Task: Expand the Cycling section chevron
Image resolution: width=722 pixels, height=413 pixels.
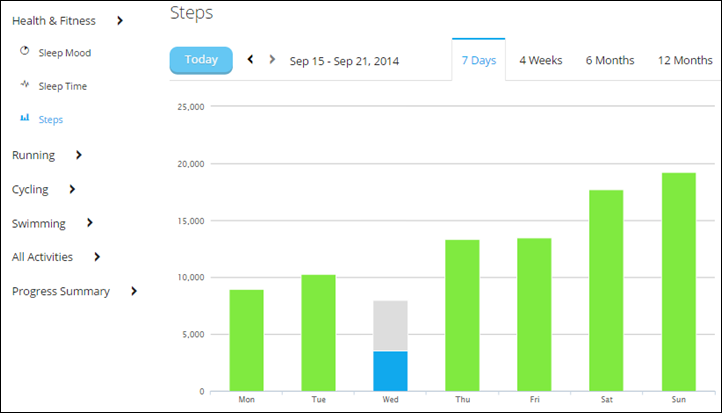Action: pyautogui.click(x=72, y=189)
